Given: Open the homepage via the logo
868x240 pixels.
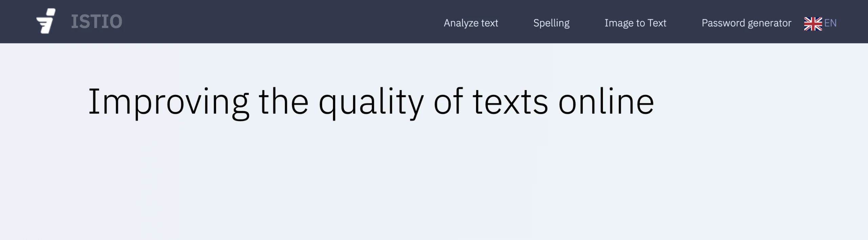Looking at the screenshot, I should [x=47, y=22].
